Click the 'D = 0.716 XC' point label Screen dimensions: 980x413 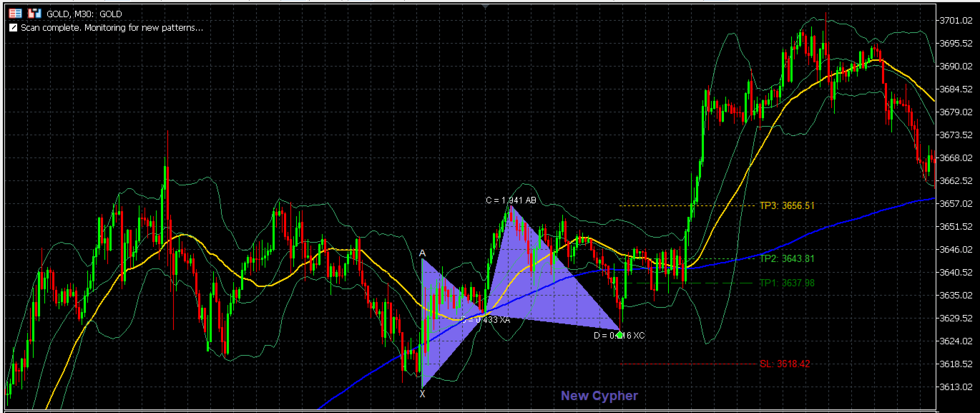click(619, 335)
